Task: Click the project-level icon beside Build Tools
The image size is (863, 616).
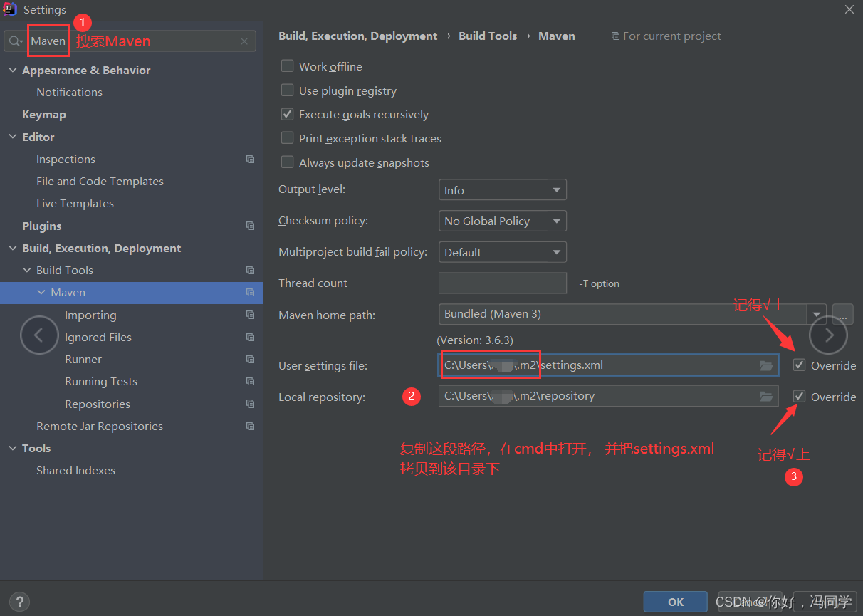Action: coord(250,270)
